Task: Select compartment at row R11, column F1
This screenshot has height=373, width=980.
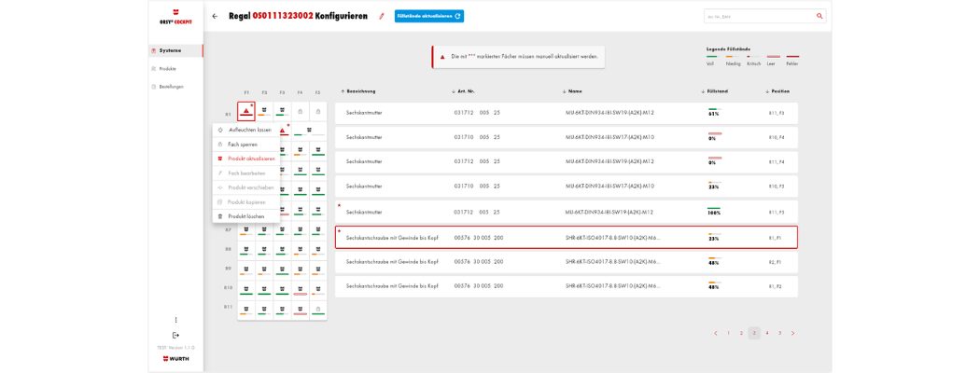Action: point(246,310)
